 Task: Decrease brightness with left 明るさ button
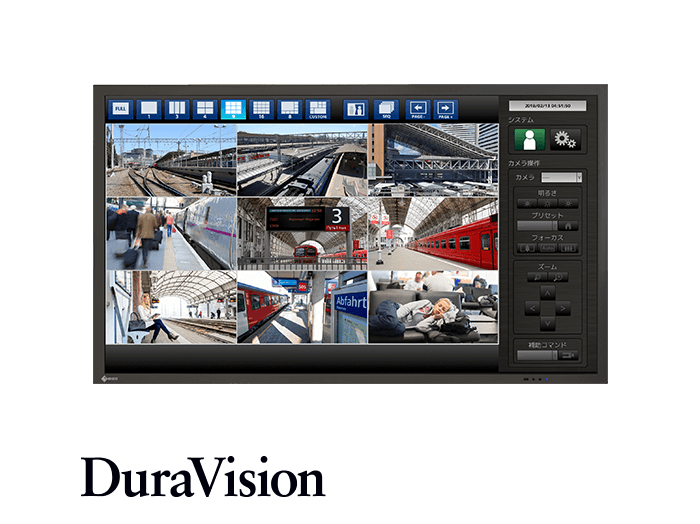pos(527,204)
